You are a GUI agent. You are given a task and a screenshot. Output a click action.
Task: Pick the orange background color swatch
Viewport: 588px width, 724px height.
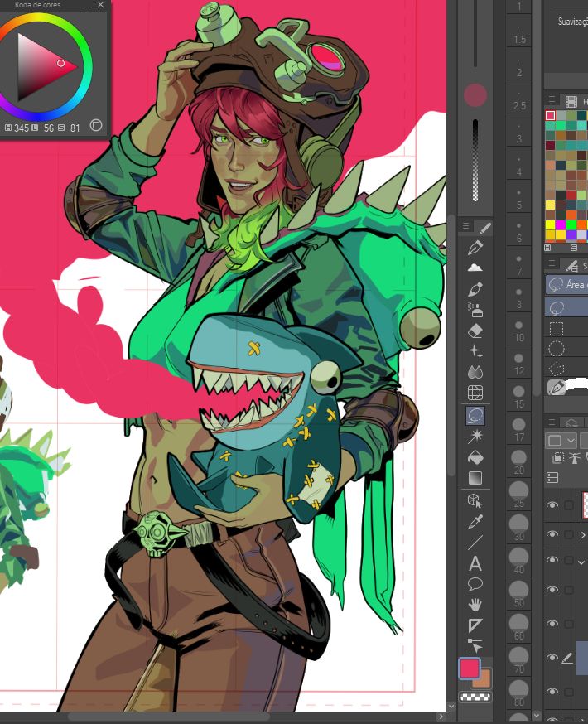pos(484,679)
